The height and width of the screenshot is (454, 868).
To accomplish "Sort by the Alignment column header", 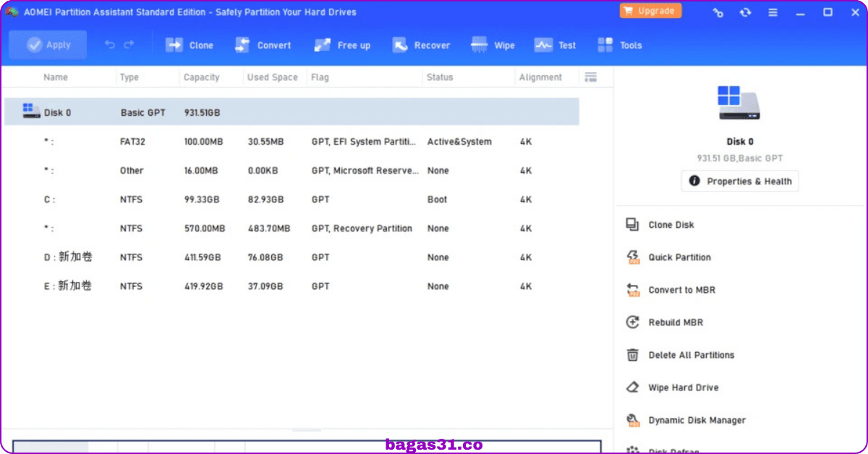I will coord(540,77).
